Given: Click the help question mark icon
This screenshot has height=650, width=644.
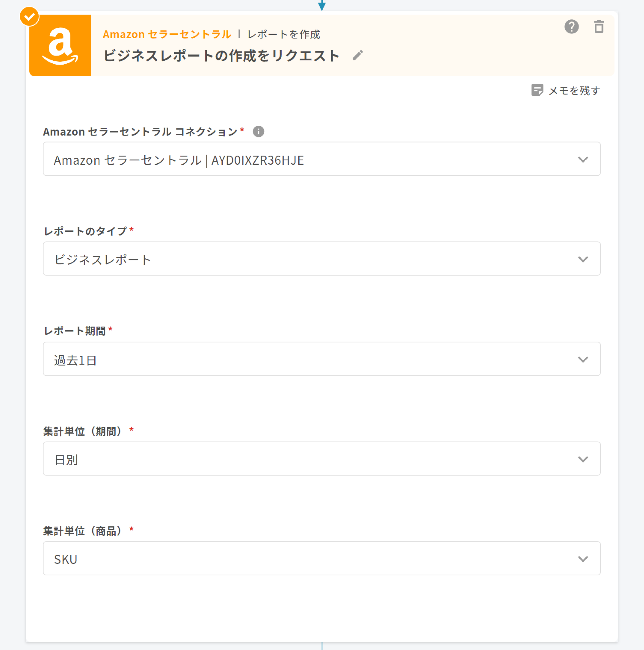Looking at the screenshot, I should (x=571, y=27).
